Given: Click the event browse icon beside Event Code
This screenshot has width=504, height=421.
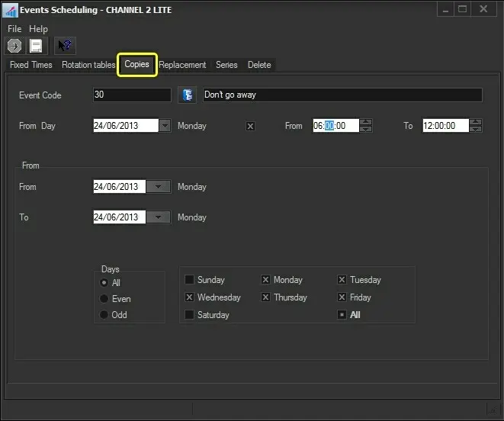Looking at the screenshot, I should (x=187, y=95).
